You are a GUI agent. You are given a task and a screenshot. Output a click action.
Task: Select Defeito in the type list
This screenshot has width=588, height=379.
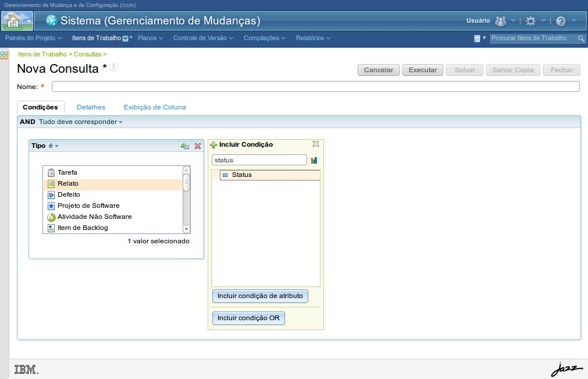[x=112, y=195]
